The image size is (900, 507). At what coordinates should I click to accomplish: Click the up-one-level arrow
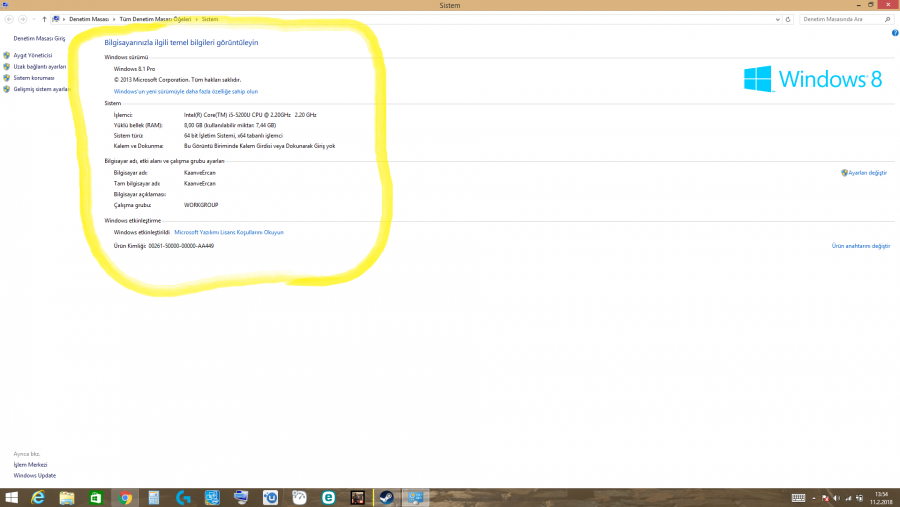tap(44, 20)
